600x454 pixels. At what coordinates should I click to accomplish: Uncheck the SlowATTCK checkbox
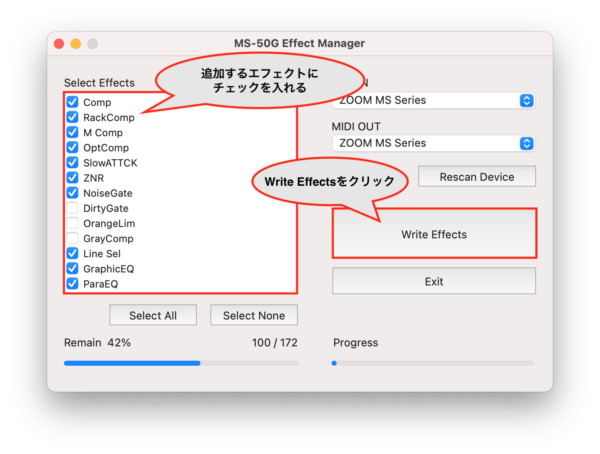[72, 162]
